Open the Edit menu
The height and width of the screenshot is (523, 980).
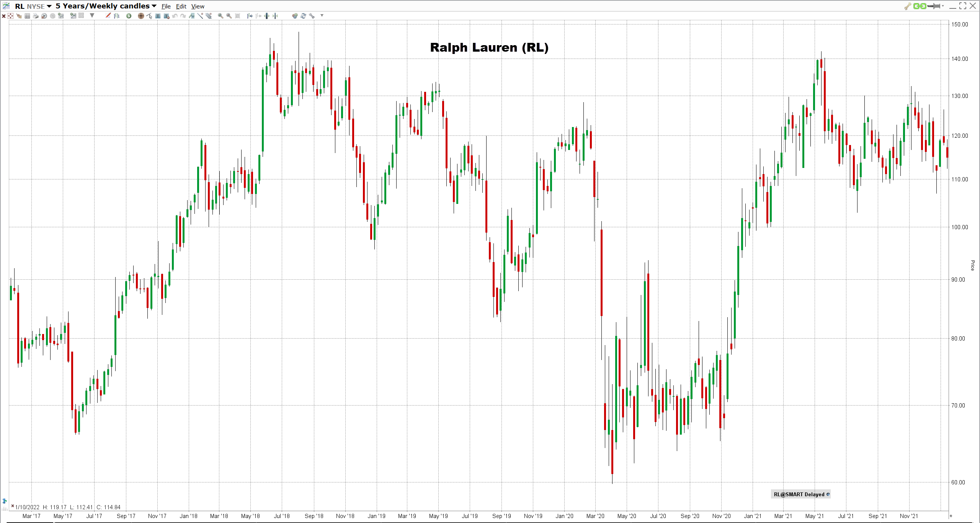[181, 7]
